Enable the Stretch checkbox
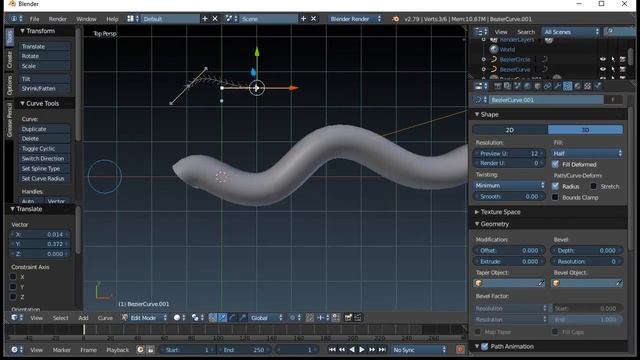The height and width of the screenshot is (360, 640). coord(593,186)
